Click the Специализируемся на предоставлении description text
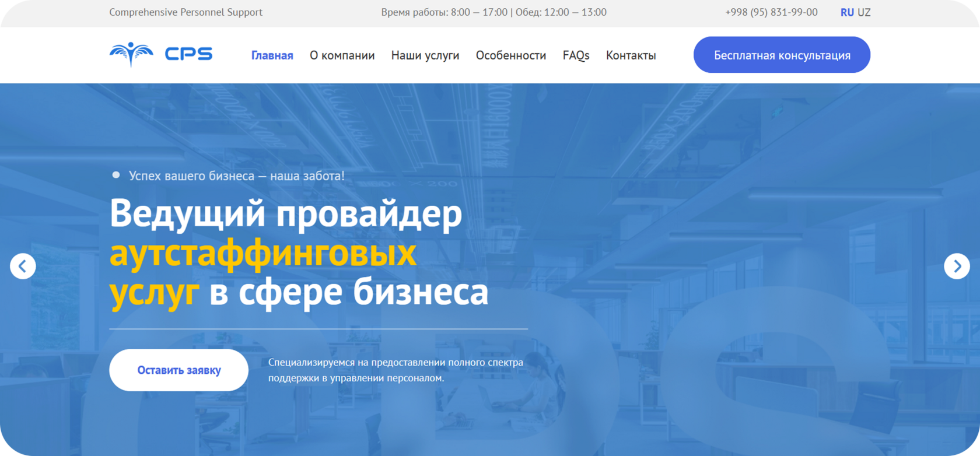 point(395,370)
